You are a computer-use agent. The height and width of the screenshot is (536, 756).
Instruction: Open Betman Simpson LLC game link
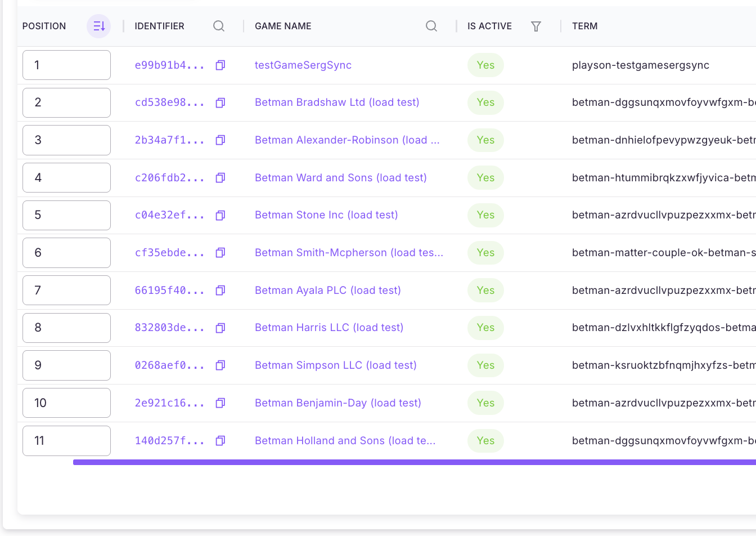[x=336, y=365]
